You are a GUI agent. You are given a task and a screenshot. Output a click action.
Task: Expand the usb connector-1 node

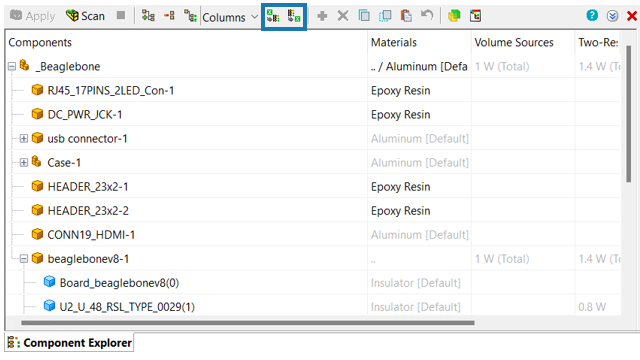coord(24,138)
